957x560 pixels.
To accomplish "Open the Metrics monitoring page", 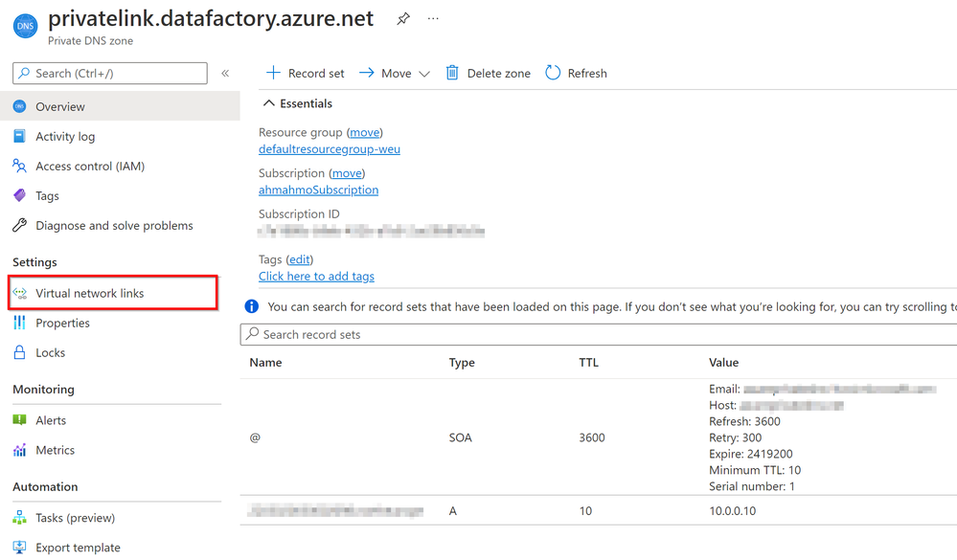I will [55, 450].
